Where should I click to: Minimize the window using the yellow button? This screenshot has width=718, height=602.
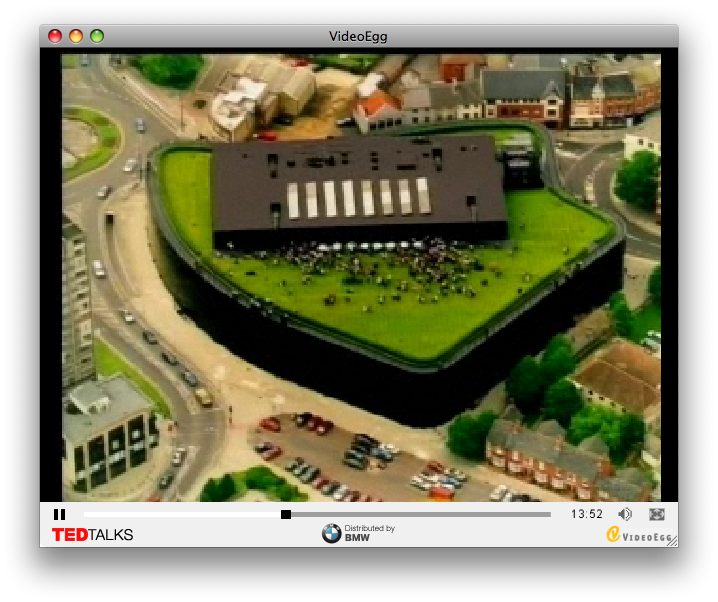[x=76, y=36]
